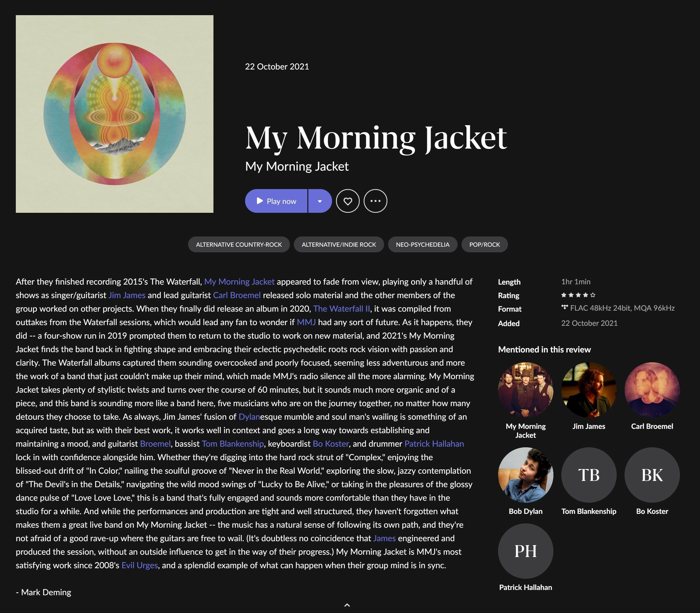Follow the Tom Blankenship link in review
The image size is (700, 613).
click(233, 443)
